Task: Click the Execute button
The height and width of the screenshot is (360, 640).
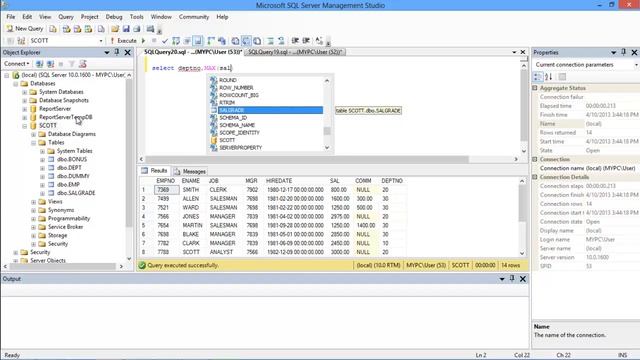Action: click(123, 40)
